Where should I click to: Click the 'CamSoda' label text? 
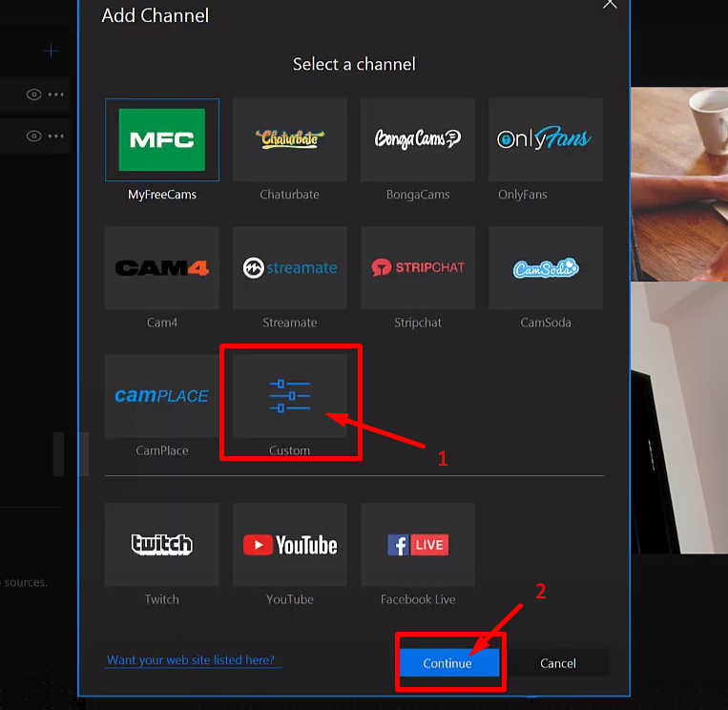coord(546,323)
